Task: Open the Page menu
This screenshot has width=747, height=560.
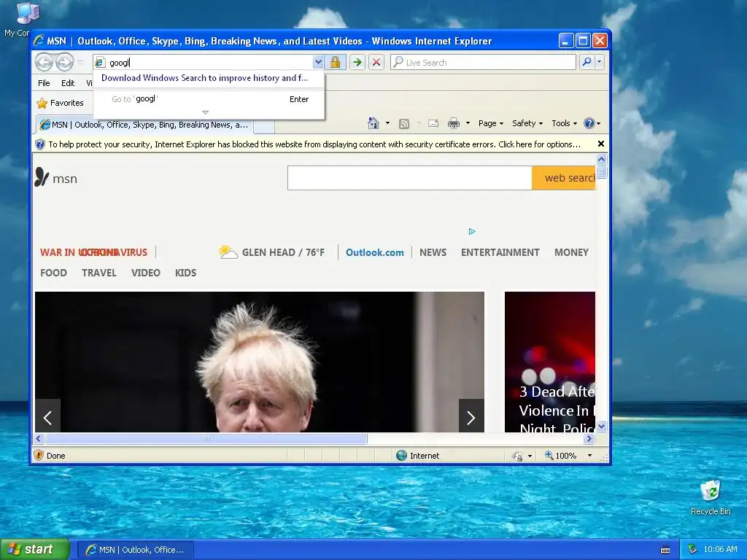Action: [491, 123]
